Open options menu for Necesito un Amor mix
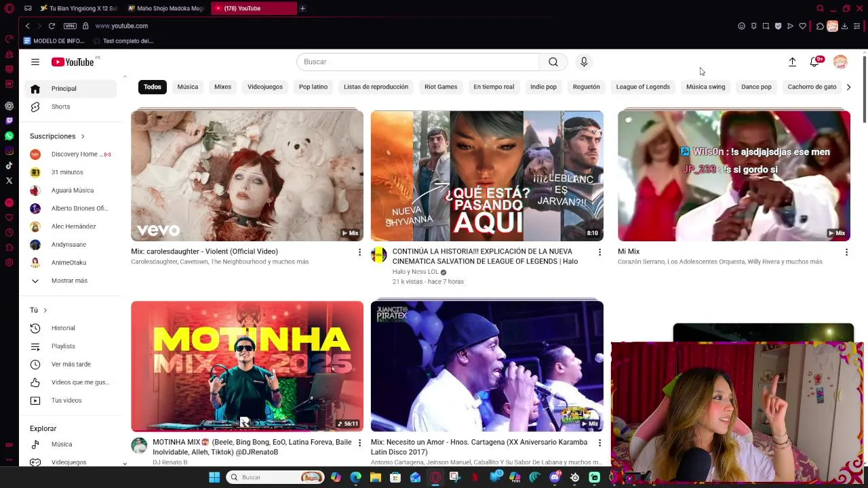Image resolution: width=868 pixels, height=488 pixels. [x=599, y=443]
